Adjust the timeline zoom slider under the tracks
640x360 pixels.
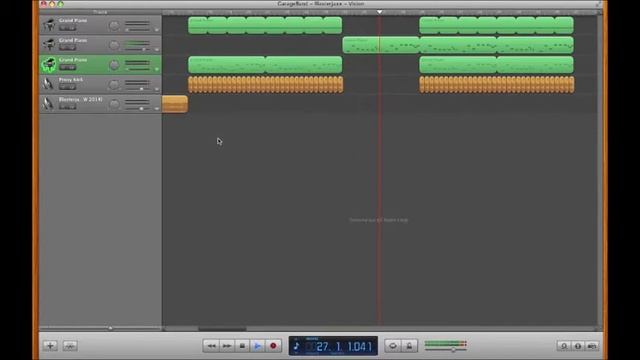[110, 328]
